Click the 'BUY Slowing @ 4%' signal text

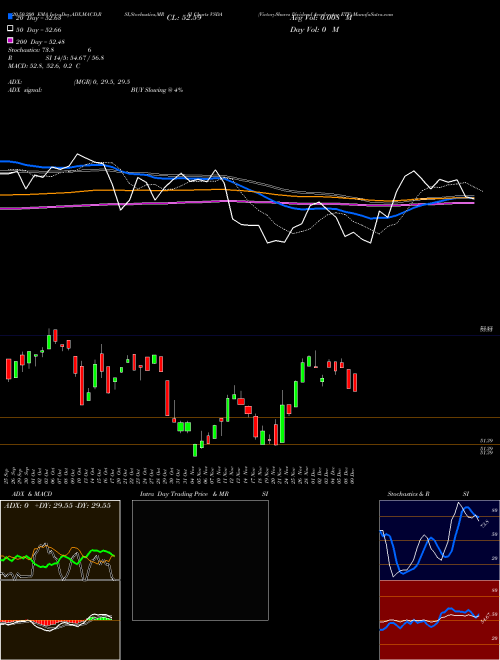(x=157, y=90)
